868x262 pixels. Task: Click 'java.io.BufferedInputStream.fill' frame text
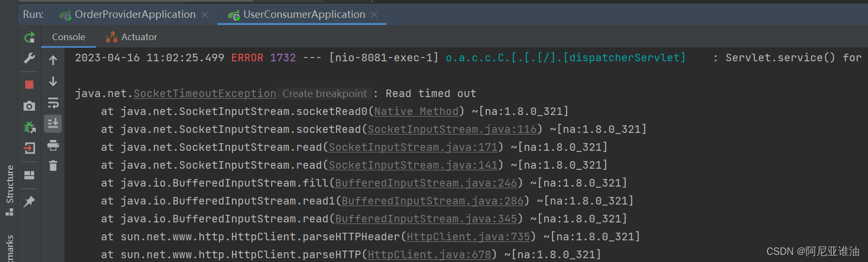[224, 183]
